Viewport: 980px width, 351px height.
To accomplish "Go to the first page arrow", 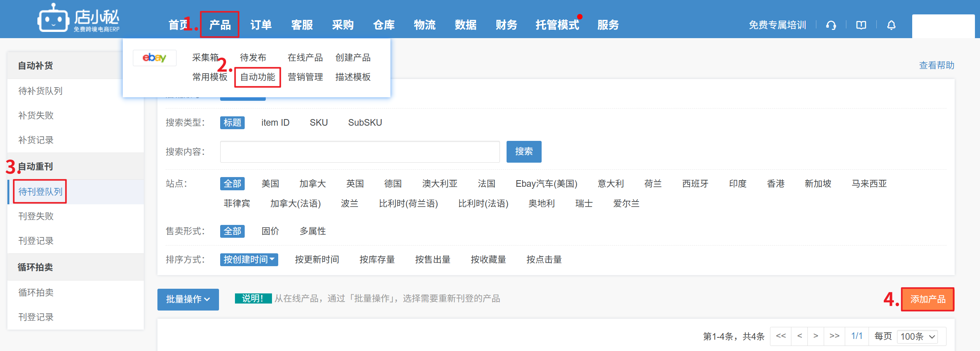I will (x=780, y=336).
